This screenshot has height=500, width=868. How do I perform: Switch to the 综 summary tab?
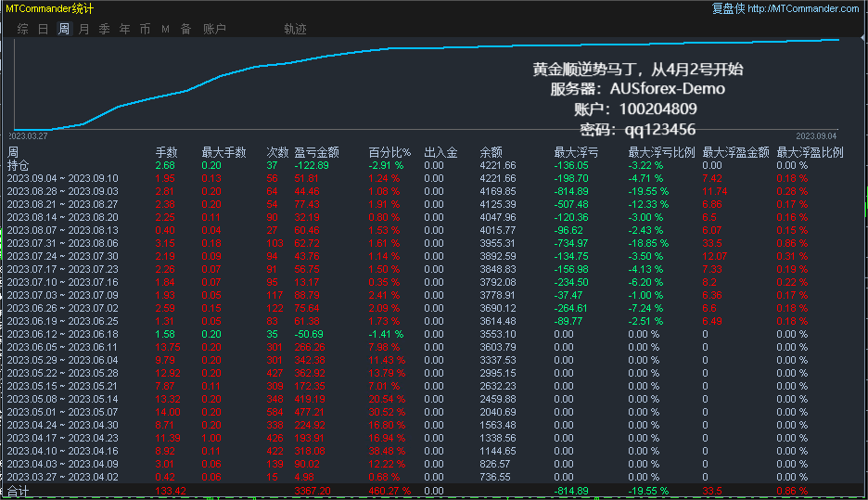[x=22, y=29]
